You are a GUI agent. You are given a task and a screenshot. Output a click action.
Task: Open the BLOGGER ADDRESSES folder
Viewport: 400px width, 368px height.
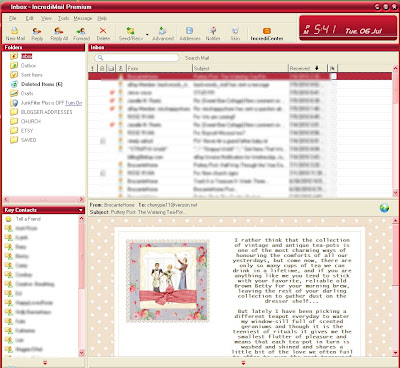(46, 112)
